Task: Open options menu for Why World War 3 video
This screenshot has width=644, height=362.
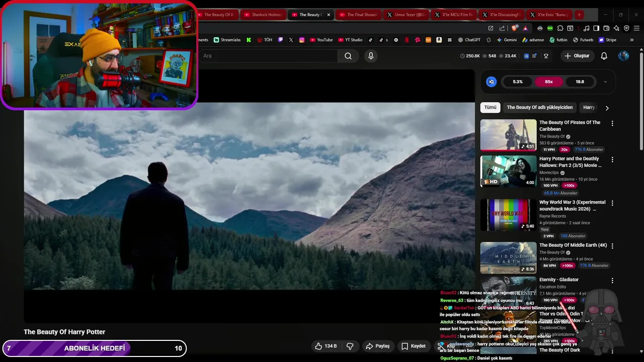Action: [612, 203]
